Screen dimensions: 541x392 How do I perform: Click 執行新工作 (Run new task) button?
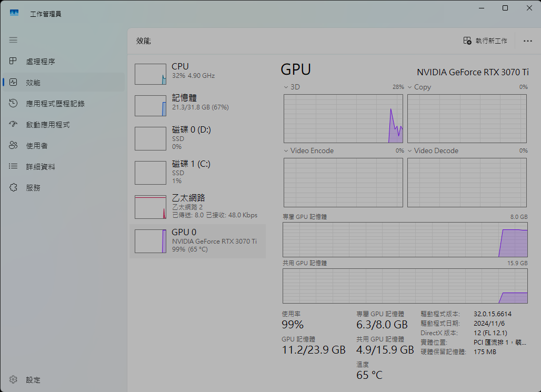point(485,41)
